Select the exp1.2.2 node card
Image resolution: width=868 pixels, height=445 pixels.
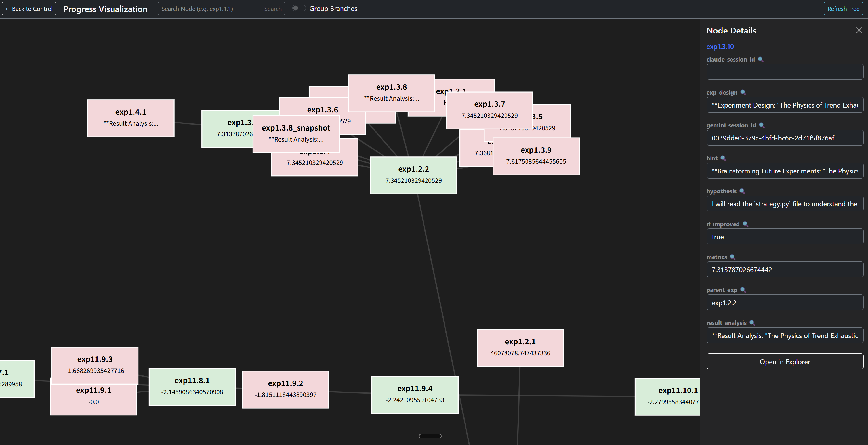click(413, 175)
